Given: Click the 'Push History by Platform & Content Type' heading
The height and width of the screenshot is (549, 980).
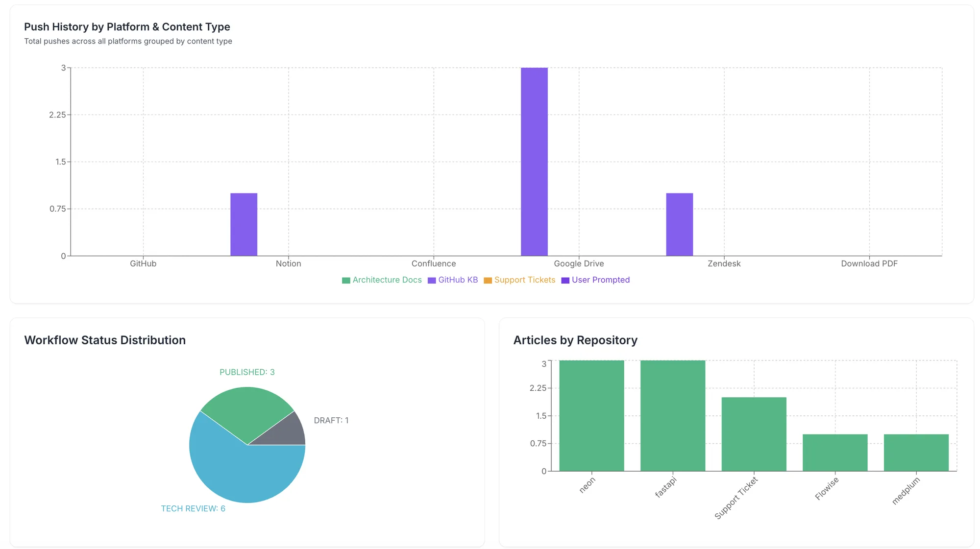Looking at the screenshot, I should coord(127,27).
